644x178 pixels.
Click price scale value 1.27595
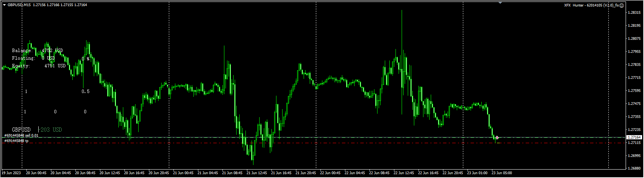coord(634,90)
